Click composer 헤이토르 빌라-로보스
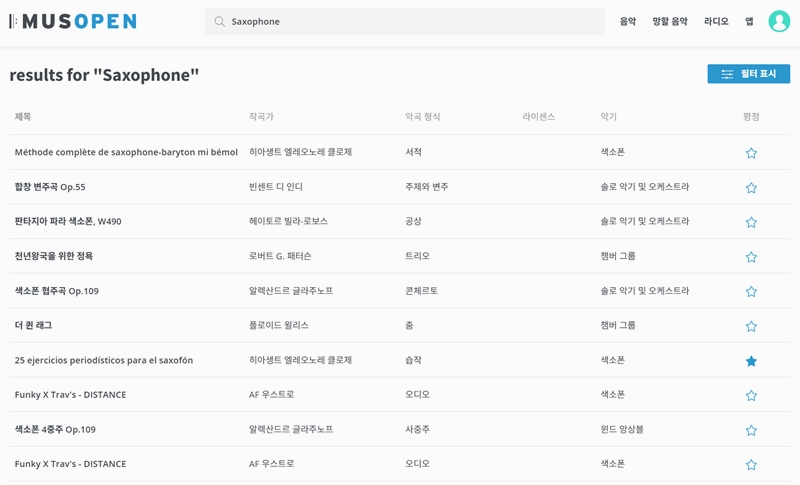 [288, 221]
